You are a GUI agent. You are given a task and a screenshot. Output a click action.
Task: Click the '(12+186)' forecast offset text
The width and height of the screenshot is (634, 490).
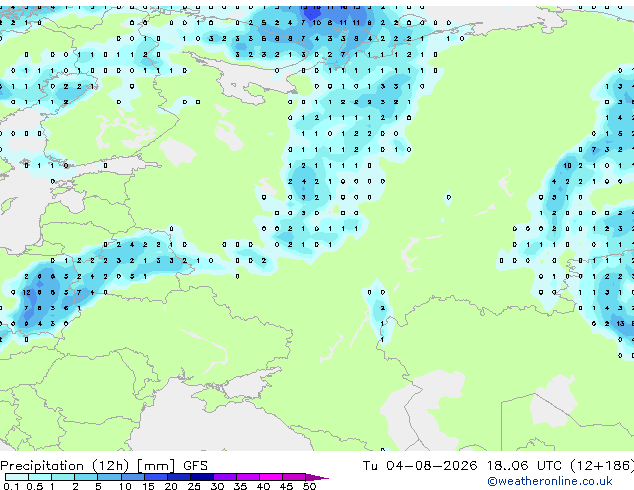602,466
